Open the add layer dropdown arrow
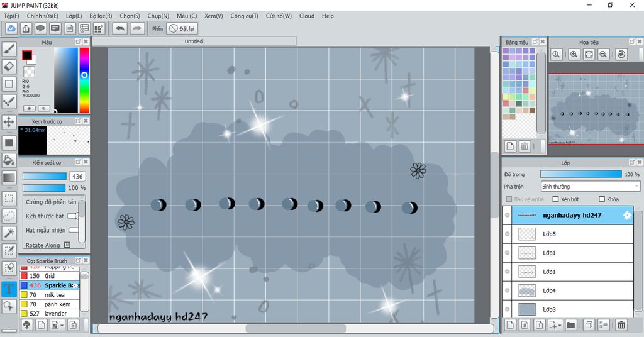The width and height of the screenshot is (644, 337). click(559, 326)
